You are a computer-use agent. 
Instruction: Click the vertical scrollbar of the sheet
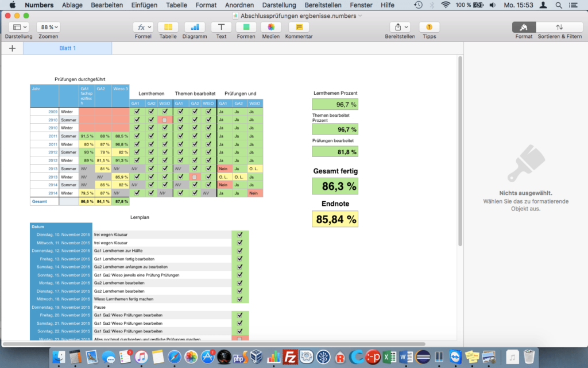[x=460, y=151]
